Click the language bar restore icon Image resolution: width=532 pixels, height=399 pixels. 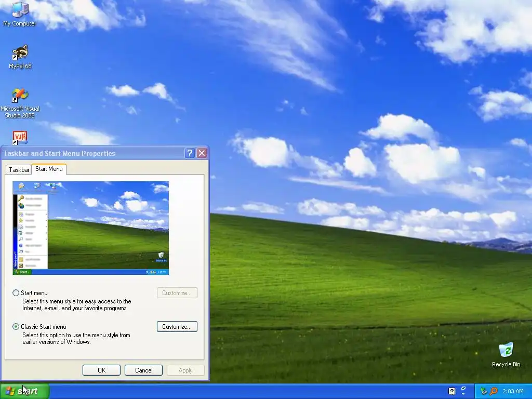463,388
